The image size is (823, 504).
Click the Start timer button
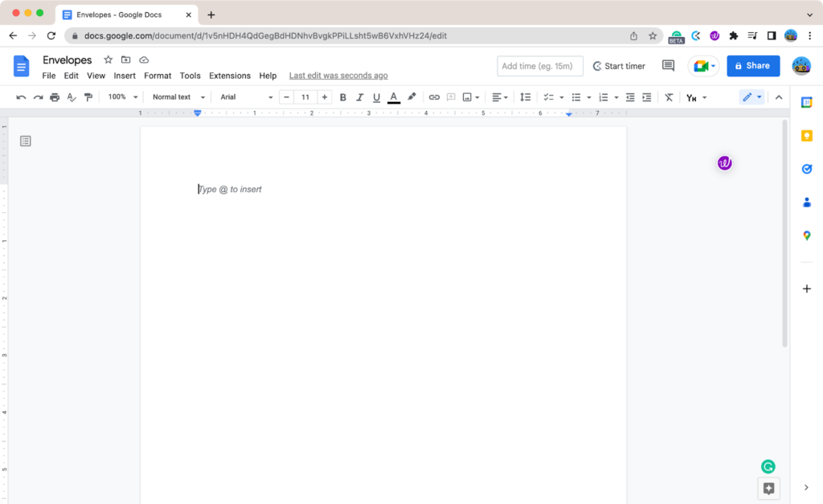click(x=619, y=66)
